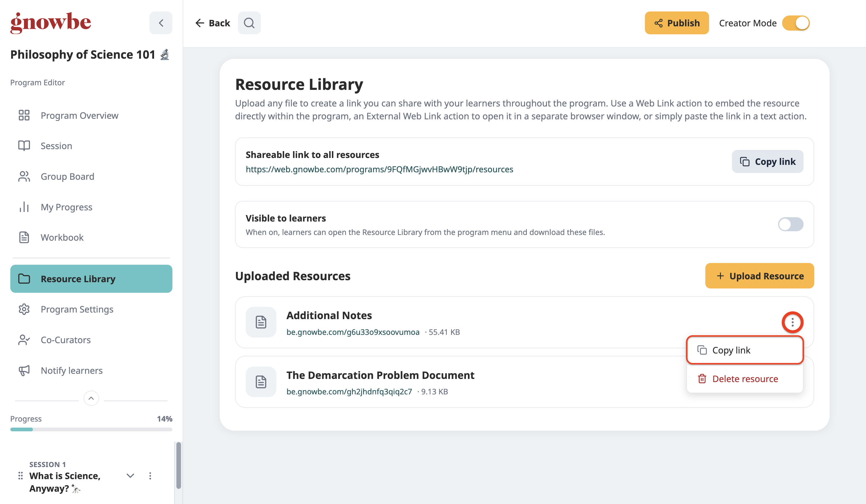
Task: Click the Resource Library heading
Action: 299,84
